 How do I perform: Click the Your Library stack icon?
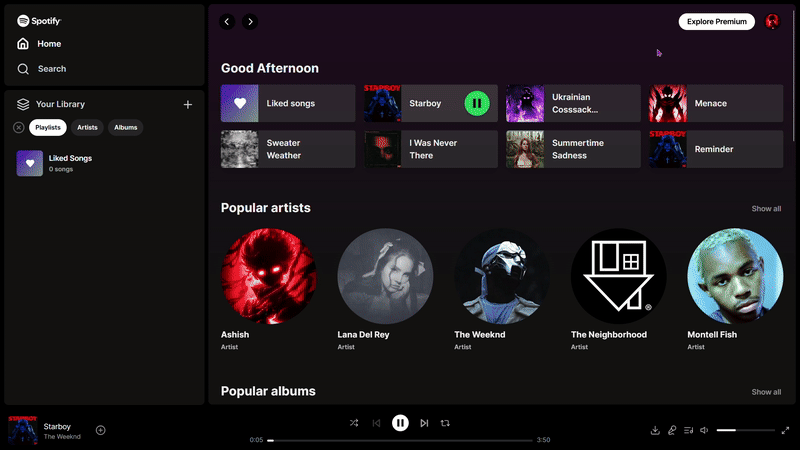click(23, 104)
